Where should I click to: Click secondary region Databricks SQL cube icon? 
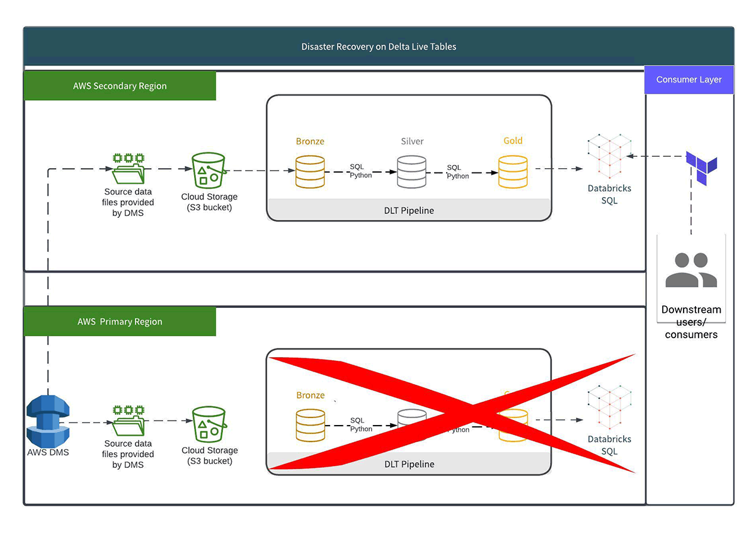point(609,156)
